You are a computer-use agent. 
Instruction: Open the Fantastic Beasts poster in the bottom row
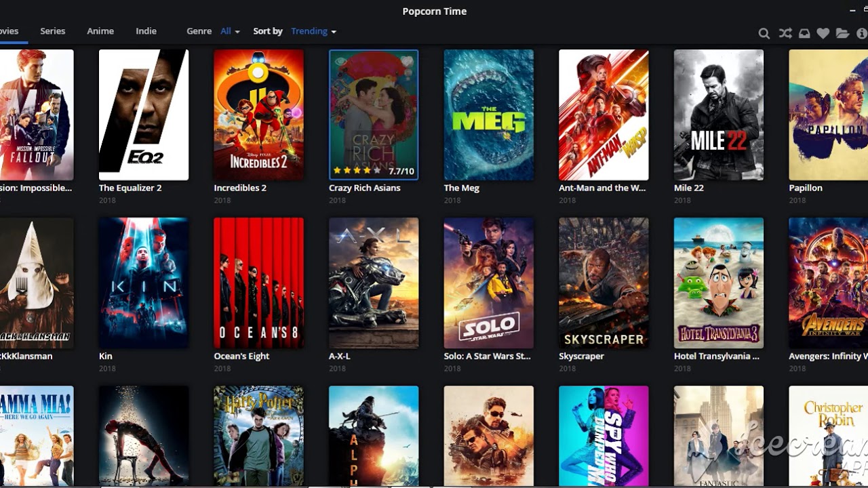coord(719,436)
